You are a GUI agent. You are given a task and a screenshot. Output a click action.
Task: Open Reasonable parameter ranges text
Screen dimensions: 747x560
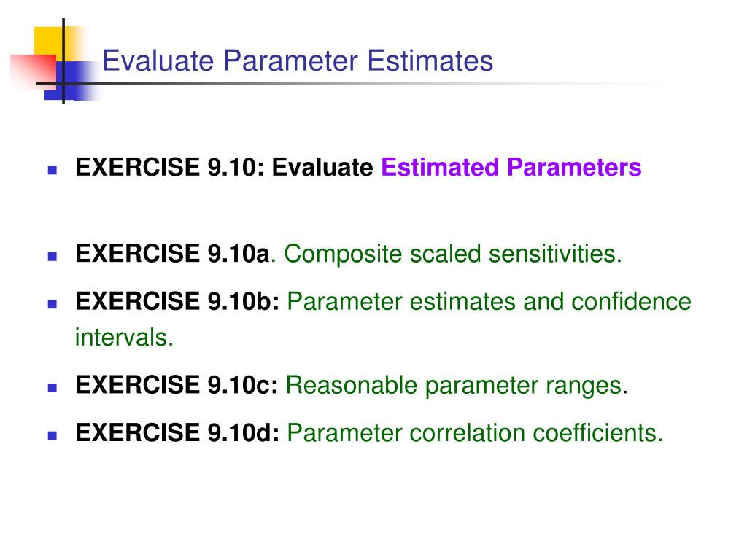click(454, 385)
